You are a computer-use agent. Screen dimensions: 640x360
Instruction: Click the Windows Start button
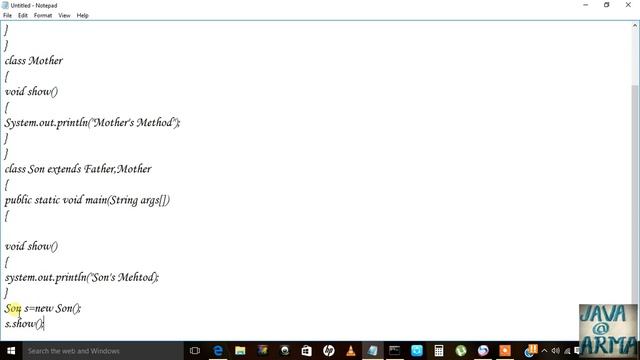tap(11, 351)
